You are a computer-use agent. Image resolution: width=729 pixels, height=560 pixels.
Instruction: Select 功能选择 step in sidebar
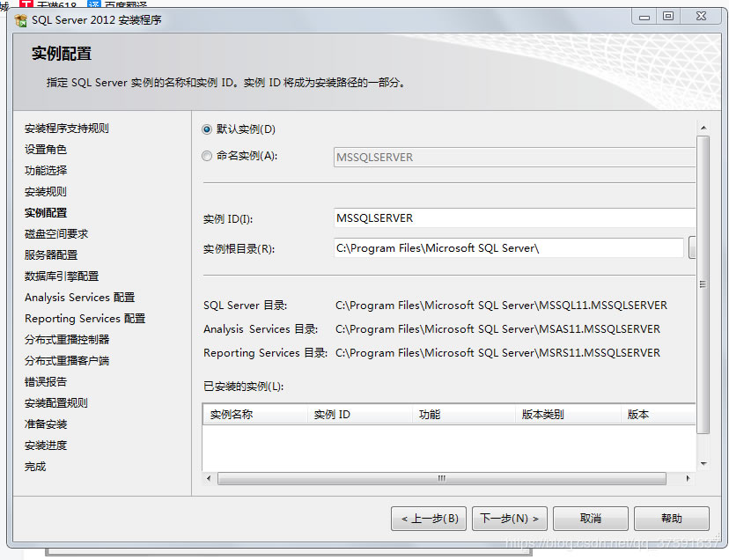point(46,171)
